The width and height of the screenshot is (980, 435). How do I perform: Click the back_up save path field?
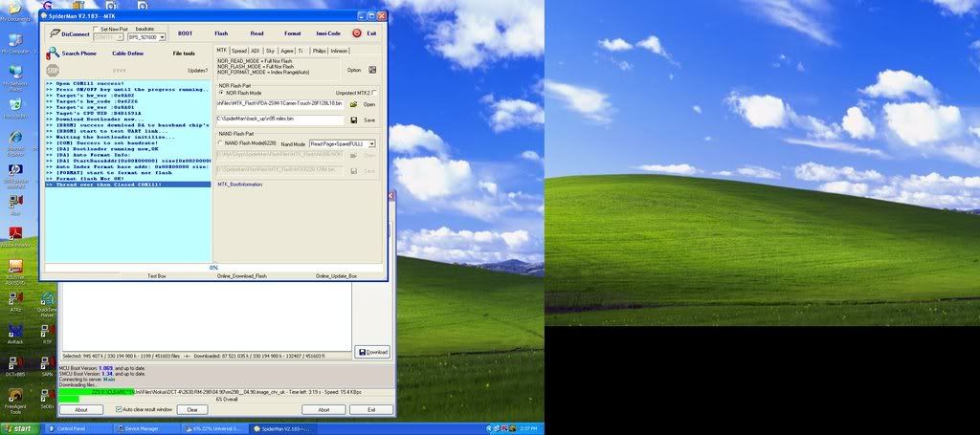(280, 120)
